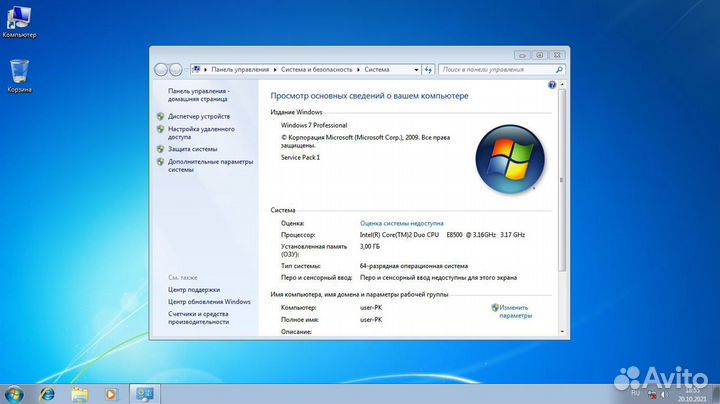This screenshot has height=404, width=720.
Task: Click the scrollbar up arrow
Action: pyautogui.click(x=562, y=85)
